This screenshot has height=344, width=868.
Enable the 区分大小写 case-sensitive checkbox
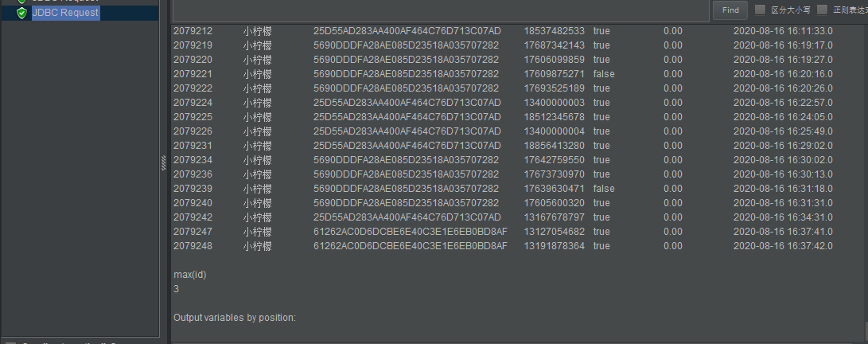point(760,10)
